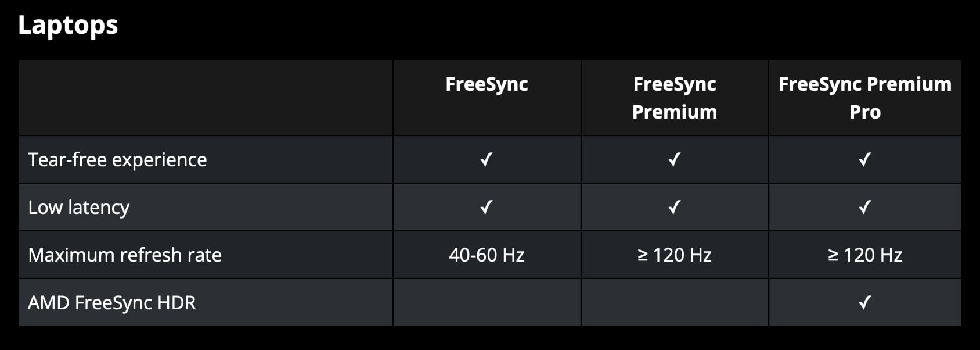Screen dimensions: 980x350
Task: Click empty FreeSync cell in HDR row
Action: pyautogui.click(x=487, y=302)
